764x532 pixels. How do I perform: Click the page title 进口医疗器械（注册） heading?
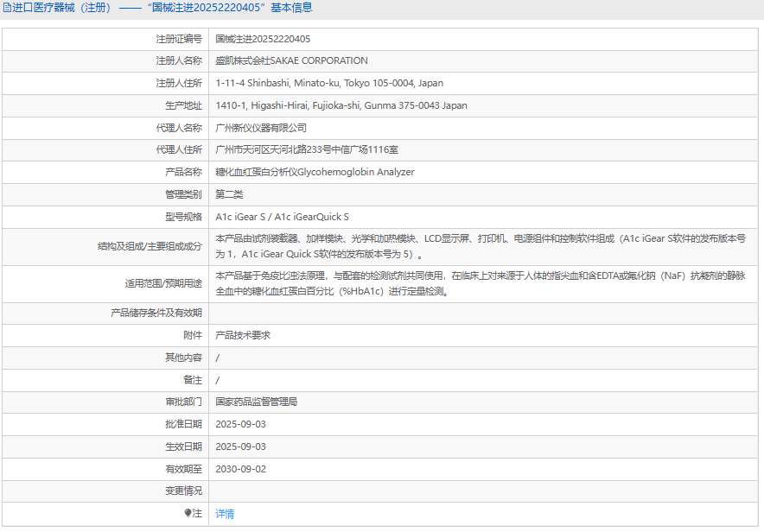[62, 8]
